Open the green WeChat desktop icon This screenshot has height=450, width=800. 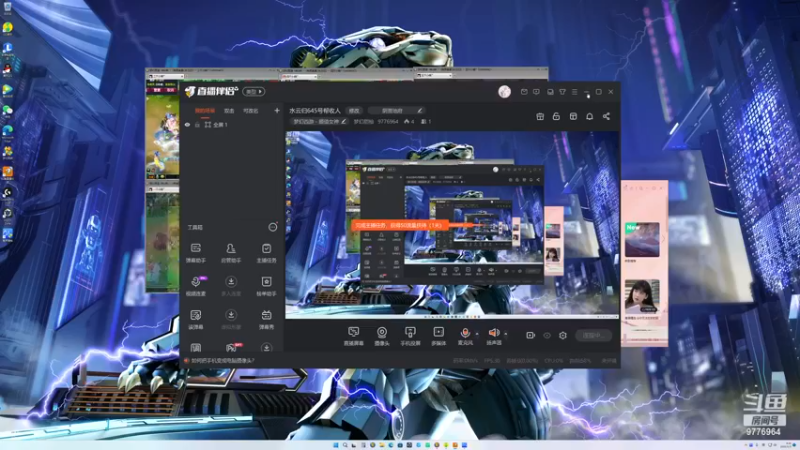click(7, 110)
